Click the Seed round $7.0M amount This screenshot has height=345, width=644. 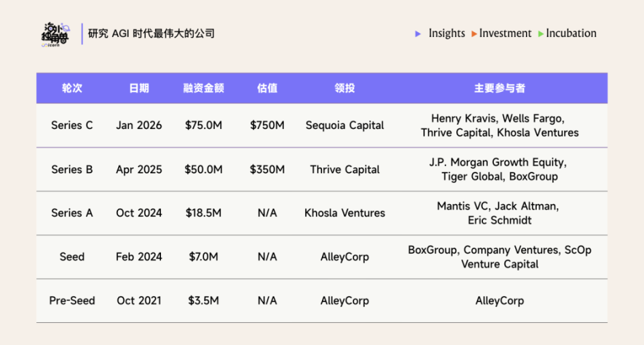click(x=203, y=256)
